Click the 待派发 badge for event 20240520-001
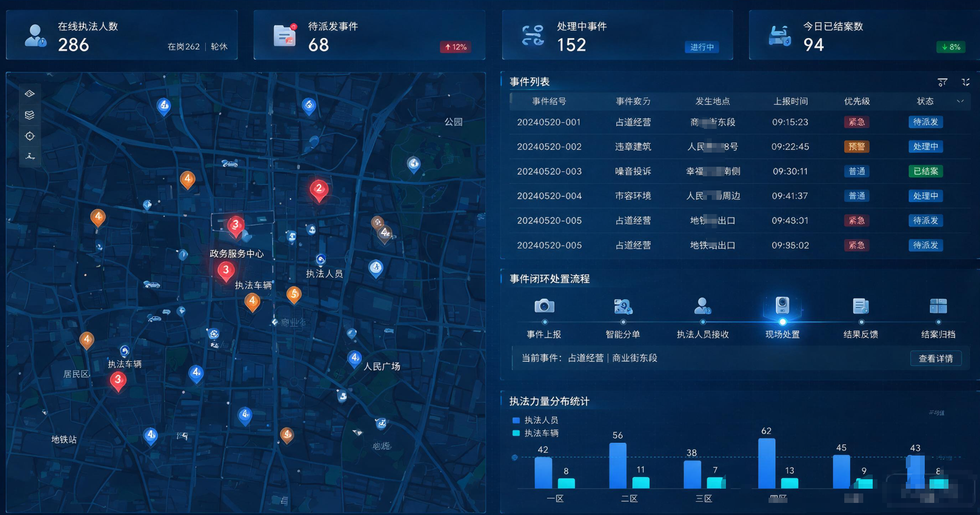The height and width of the screenshot is (515, 980). click(925, 122)
